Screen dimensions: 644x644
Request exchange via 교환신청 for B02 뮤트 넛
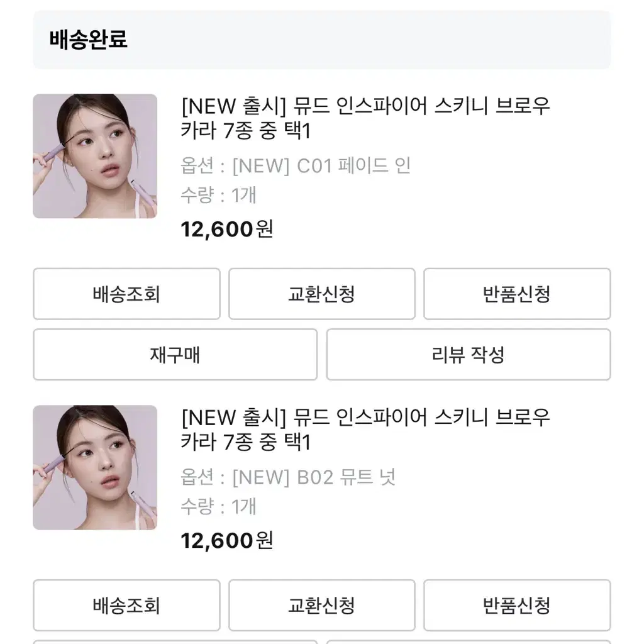coord(321,606)
